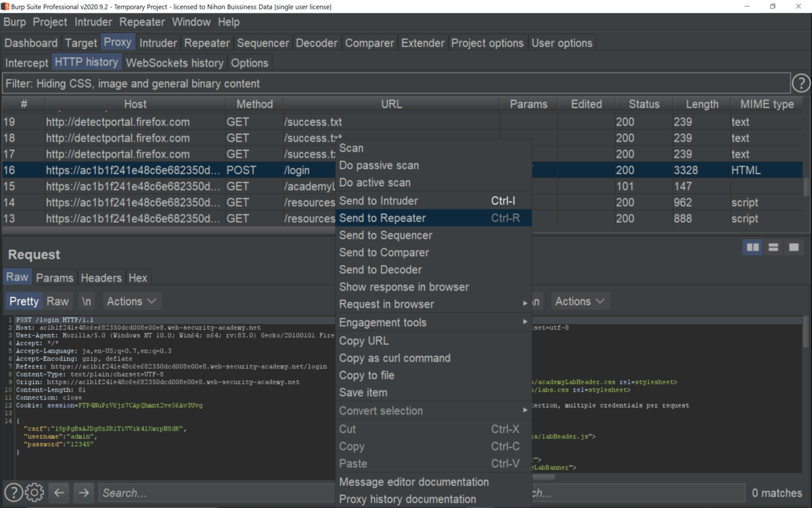
Task: Open Proxy history documentation
Action: tap(434, 499)
